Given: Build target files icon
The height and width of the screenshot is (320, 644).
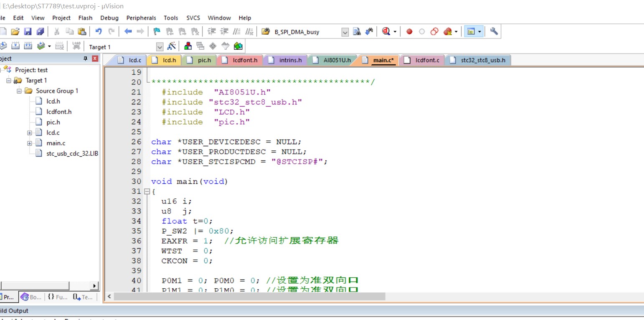Looking at the screenshot, I should [15, 46].
